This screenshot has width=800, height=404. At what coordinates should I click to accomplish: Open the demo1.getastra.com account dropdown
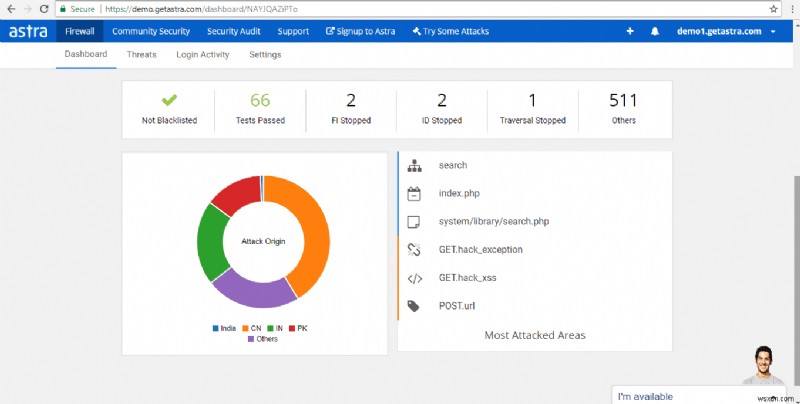726,31
